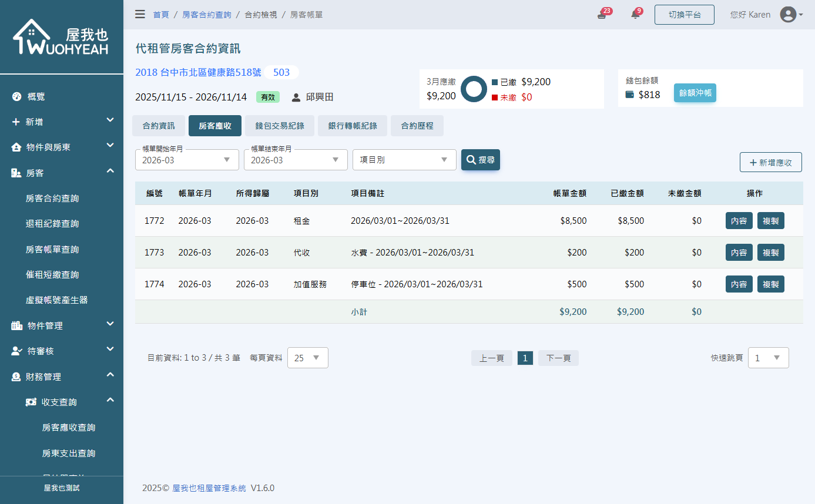Click the 餘額沖帳 balance offset button
Screen dimensions: 815x504
[695, 93]
